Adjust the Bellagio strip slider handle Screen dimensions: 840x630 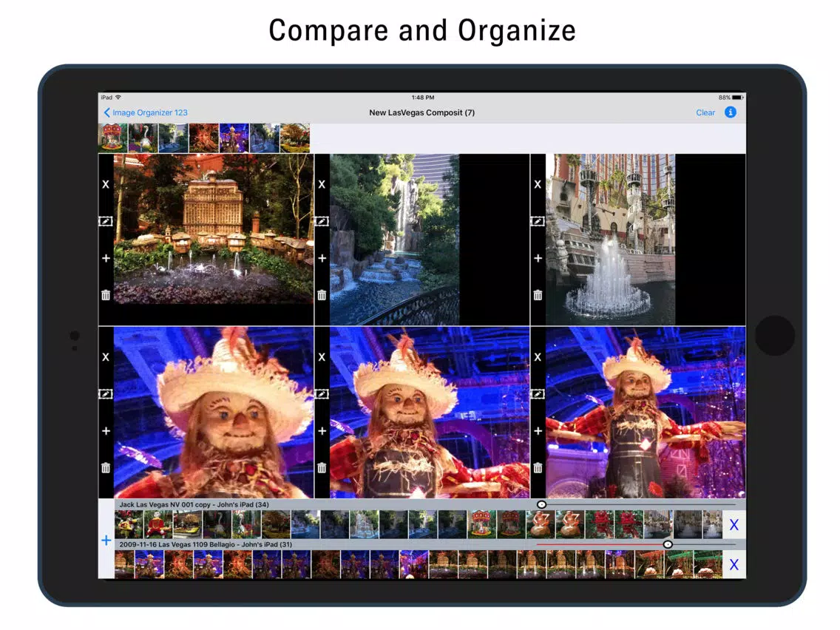click(668, 544)
